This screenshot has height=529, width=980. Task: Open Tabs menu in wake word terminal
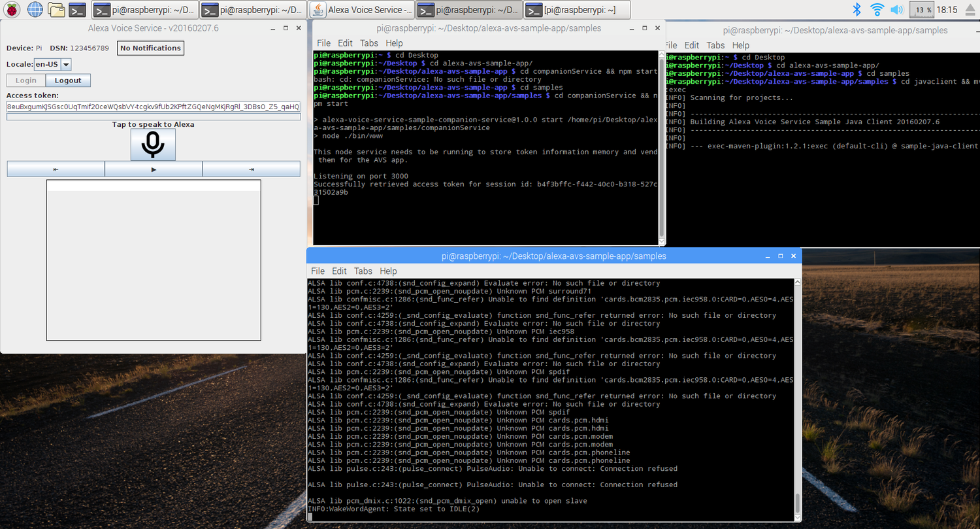tap(363, 271)
